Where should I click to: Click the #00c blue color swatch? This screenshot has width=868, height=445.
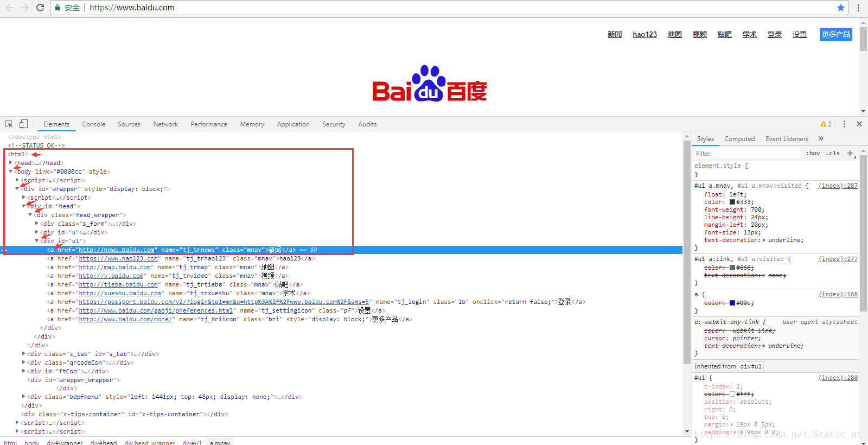pos(732,303)
